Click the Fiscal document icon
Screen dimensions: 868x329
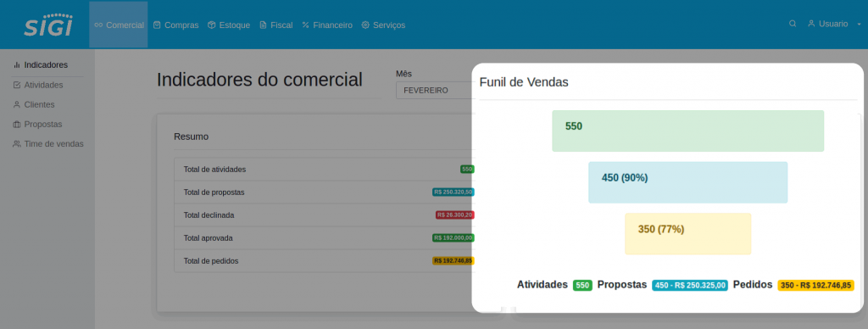click(263, 25)
